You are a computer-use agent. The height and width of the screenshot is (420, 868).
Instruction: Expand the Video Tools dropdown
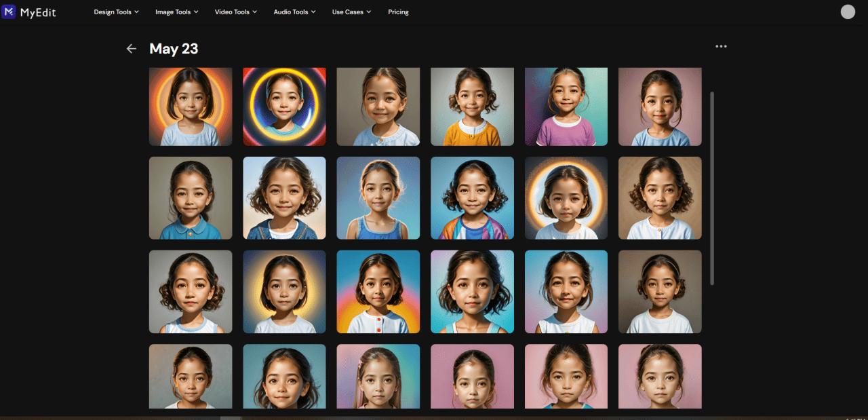click(x=235, y=12)
